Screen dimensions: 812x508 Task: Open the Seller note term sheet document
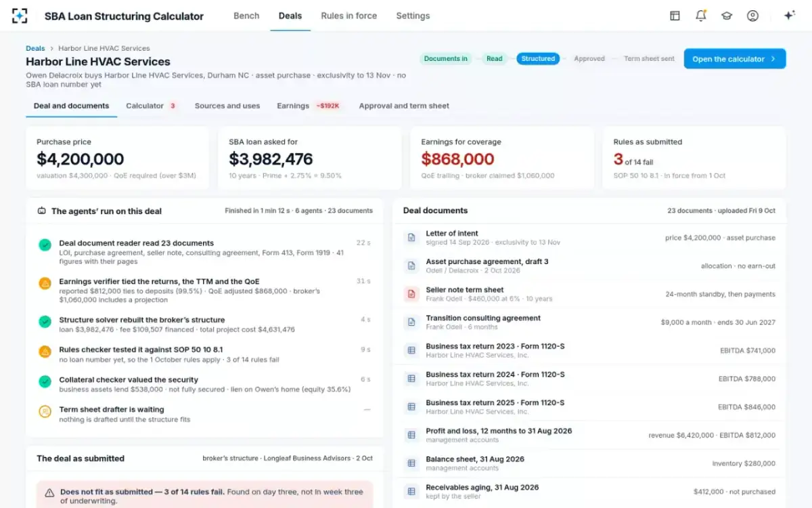point(589,294)
